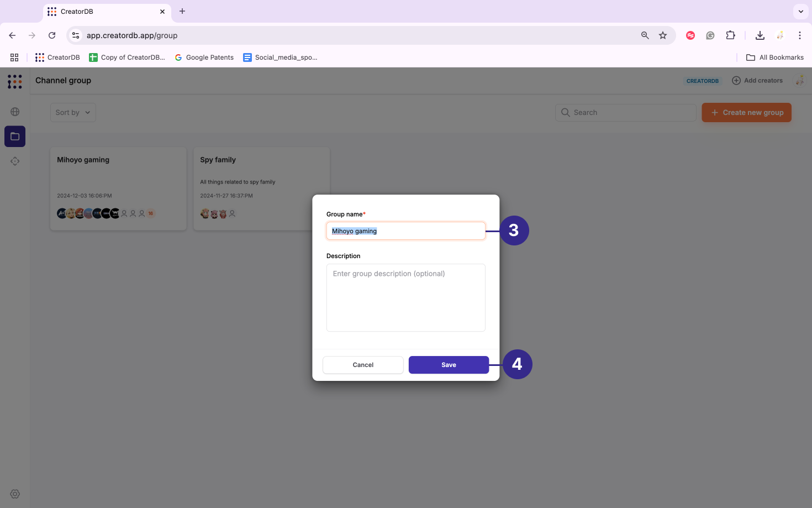
Task: Click the Channel group heading
Action: tap(63, 80)
